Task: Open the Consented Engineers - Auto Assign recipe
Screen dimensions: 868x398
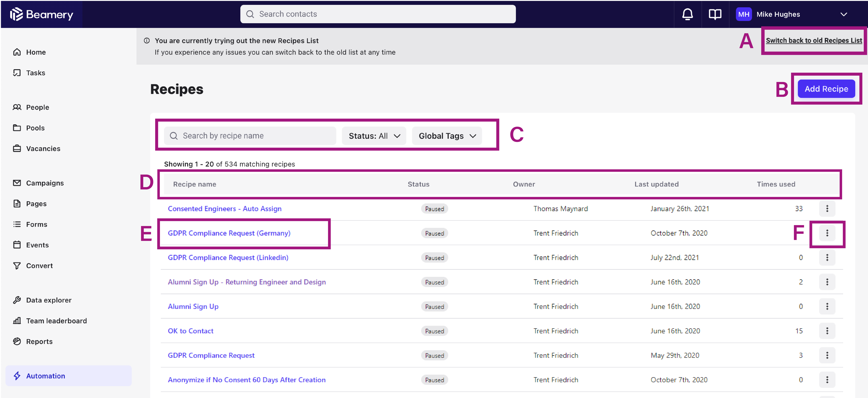Action: point(224,209)
